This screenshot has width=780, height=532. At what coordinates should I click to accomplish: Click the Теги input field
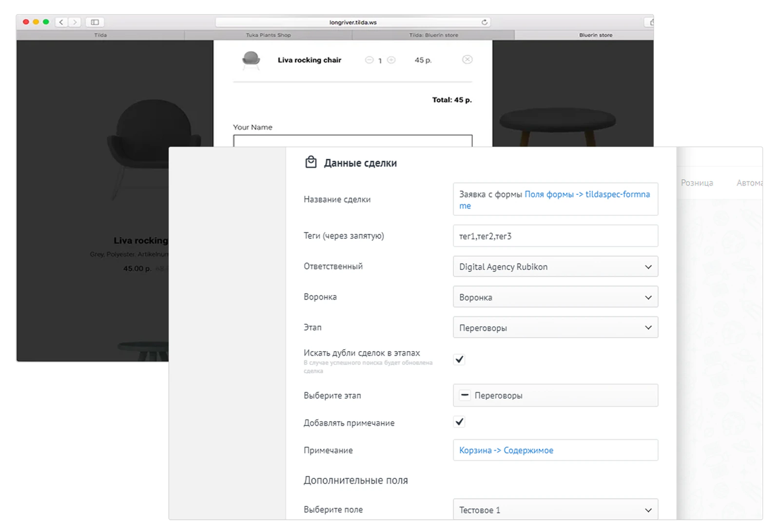click(x=555, y=236)
